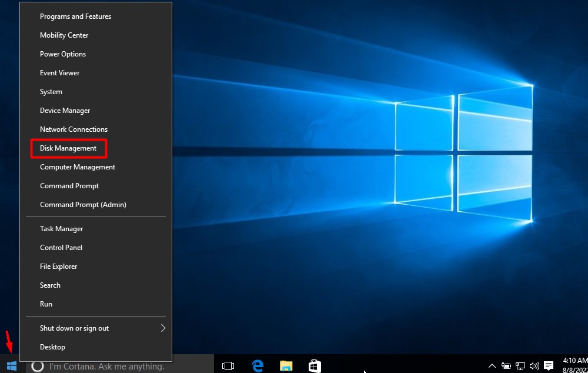Open the Windows Store taskbar icon
Screen dimensions: 588x373
[x=315, y=366]
